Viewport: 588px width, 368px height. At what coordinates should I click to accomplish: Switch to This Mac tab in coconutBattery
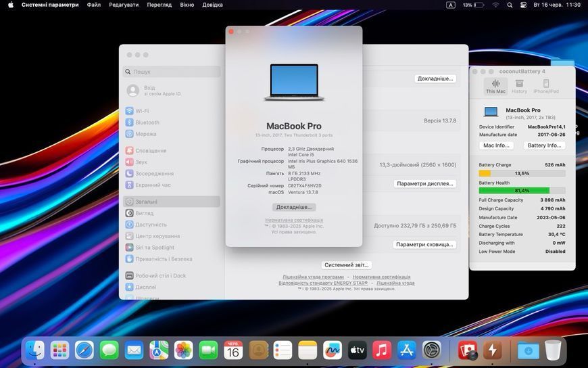coord(495,86)
